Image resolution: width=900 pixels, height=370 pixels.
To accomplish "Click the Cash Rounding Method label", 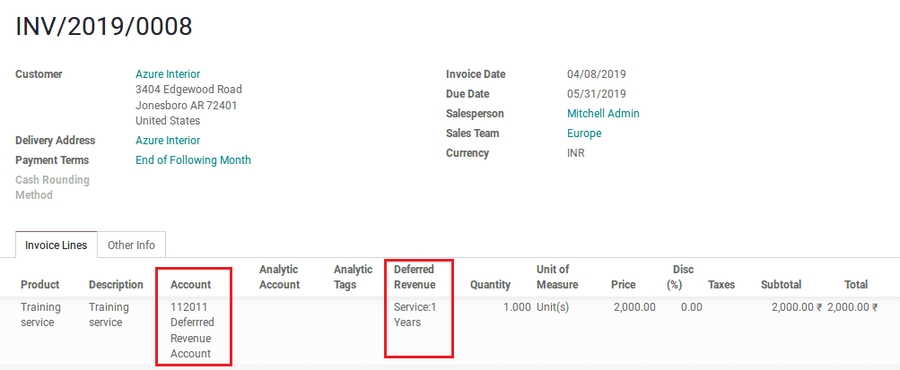I will [x=52, y=188].
